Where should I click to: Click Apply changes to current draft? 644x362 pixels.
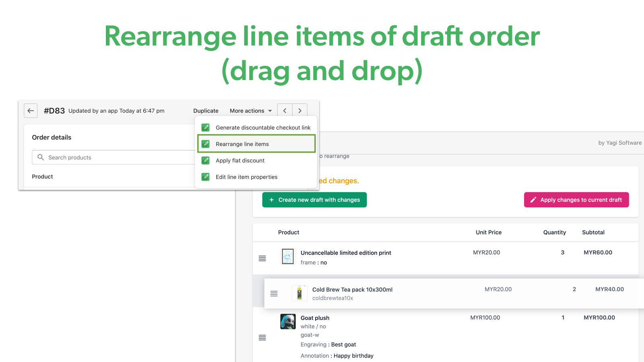click(576, 200)
